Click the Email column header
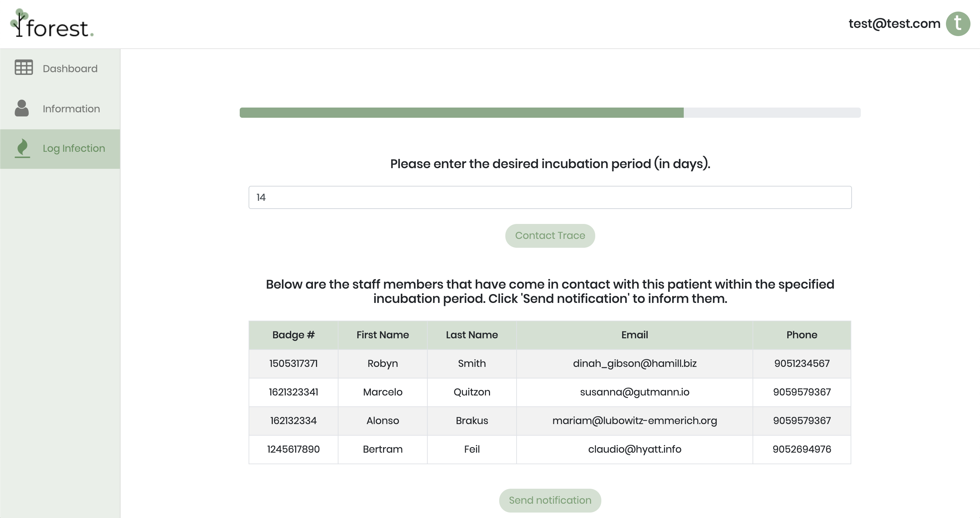Image resolution: width=980 pixels, height=518 pixels. click(634, 335)
